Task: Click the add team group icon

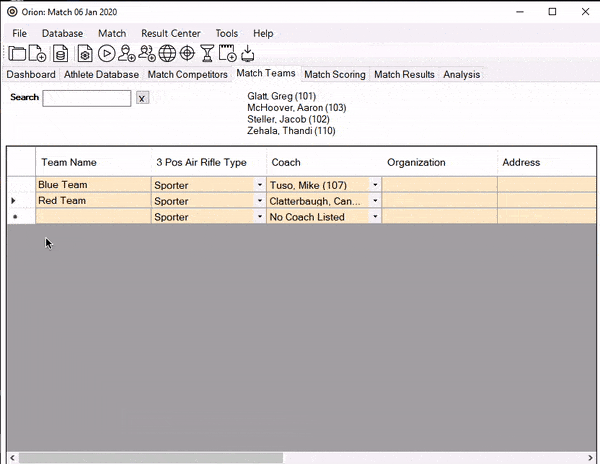Action: coord(147,54)
